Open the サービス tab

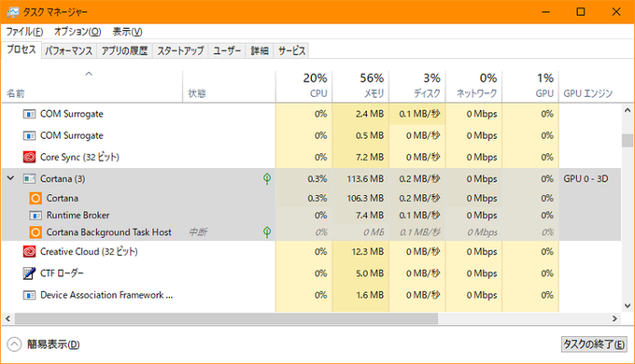[x=291, y=51]
